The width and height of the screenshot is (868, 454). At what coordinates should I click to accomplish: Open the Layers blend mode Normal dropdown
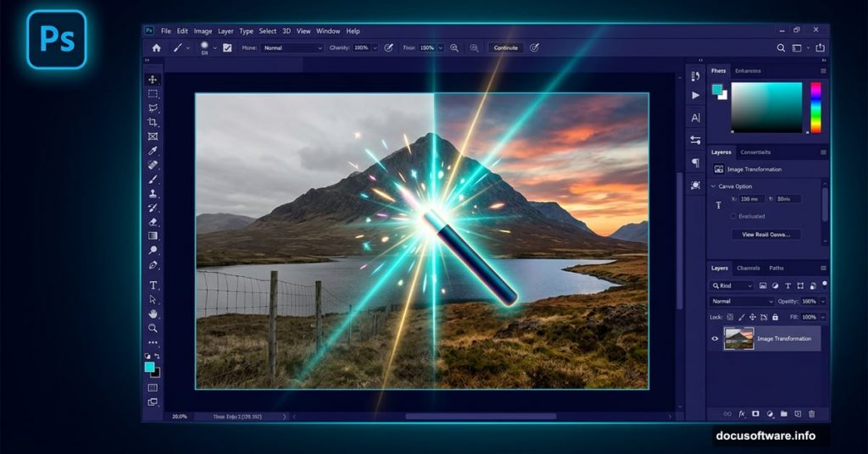tap(742, 302)
